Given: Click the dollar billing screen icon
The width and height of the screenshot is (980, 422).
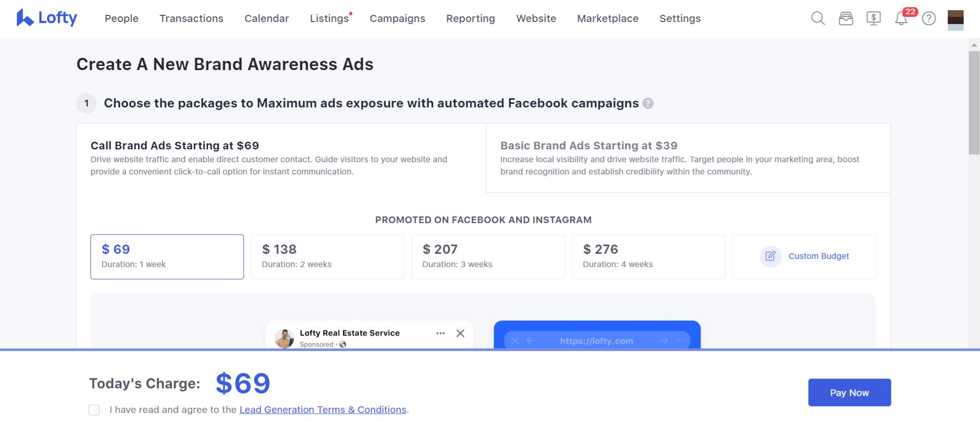Looking at the screenshot, I should [874, 19].
